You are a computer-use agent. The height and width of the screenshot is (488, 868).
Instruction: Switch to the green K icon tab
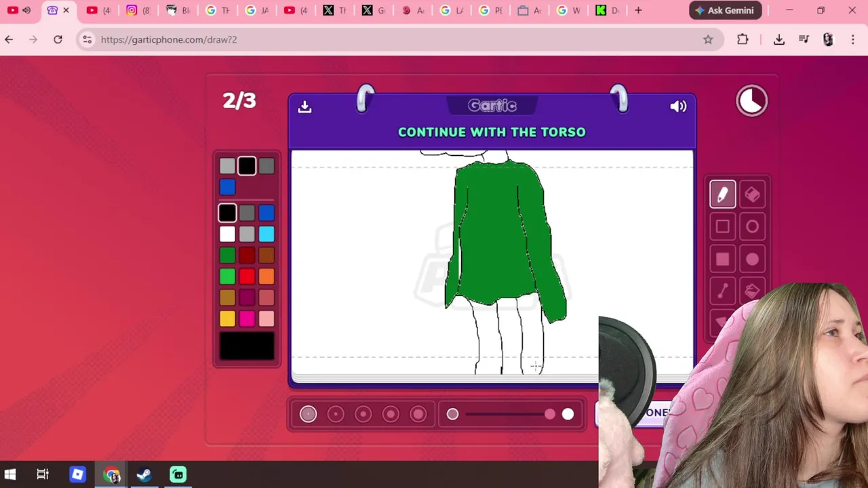click(608, 10)
